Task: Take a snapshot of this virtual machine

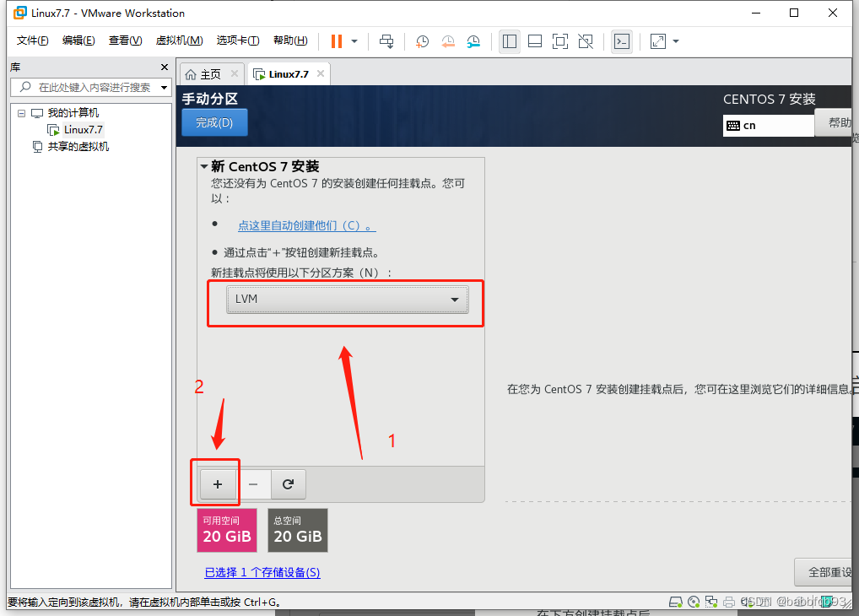Action: tap(423, 41)
